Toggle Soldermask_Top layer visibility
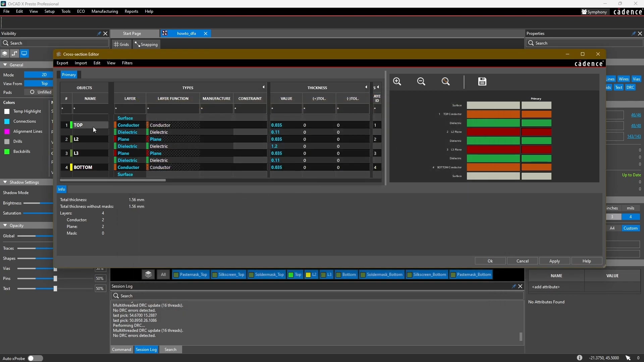The width and height of the screenshot is (644, 362). pyautogui.click(x=266, y=275)
